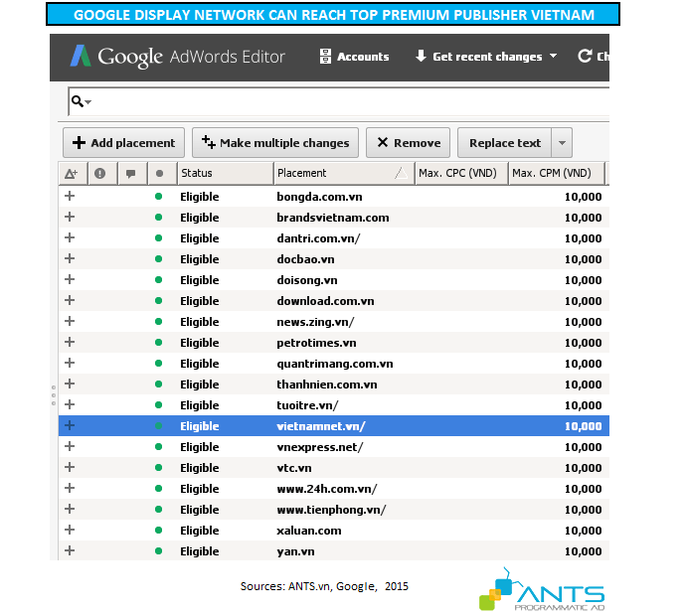
Task: Open the Get recent changes dropdown
Action: (x=485, y=57)
